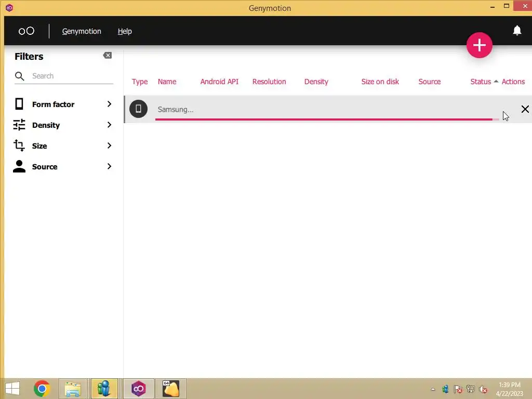Sort devices by Name column
Image resolution: width=532 pixels, height=399 pixels.
(167, 82)
